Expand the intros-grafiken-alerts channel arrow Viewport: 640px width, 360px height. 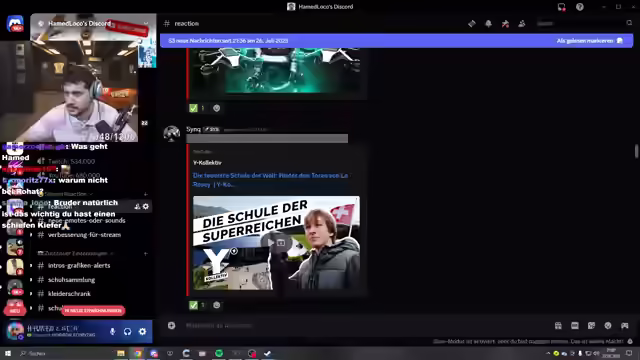click(31, 265)
